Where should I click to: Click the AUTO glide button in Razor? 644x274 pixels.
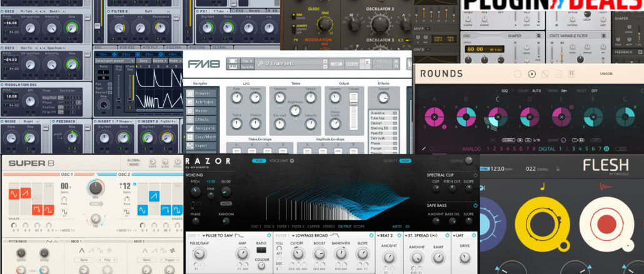[x=226, y=203]
